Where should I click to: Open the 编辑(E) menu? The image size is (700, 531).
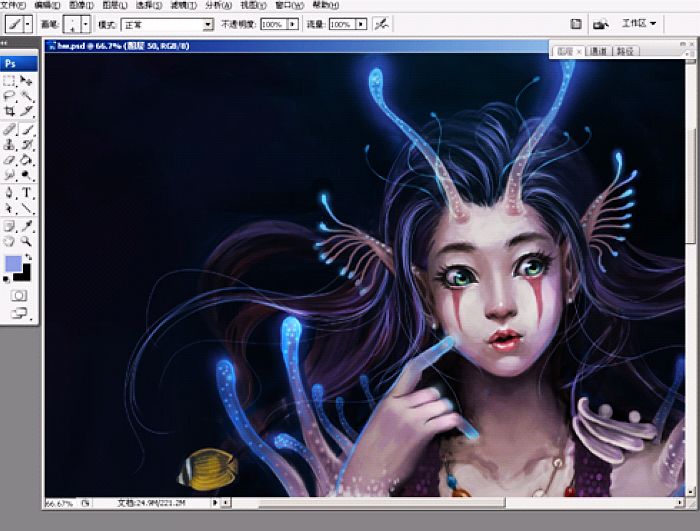click(x=47, y=5)
